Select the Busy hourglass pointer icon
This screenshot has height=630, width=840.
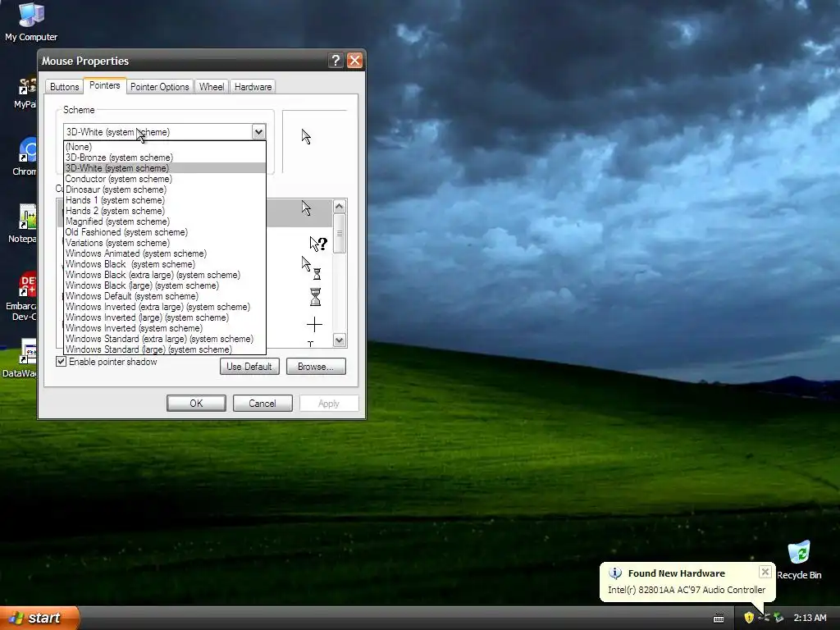[x=315, y=297]
